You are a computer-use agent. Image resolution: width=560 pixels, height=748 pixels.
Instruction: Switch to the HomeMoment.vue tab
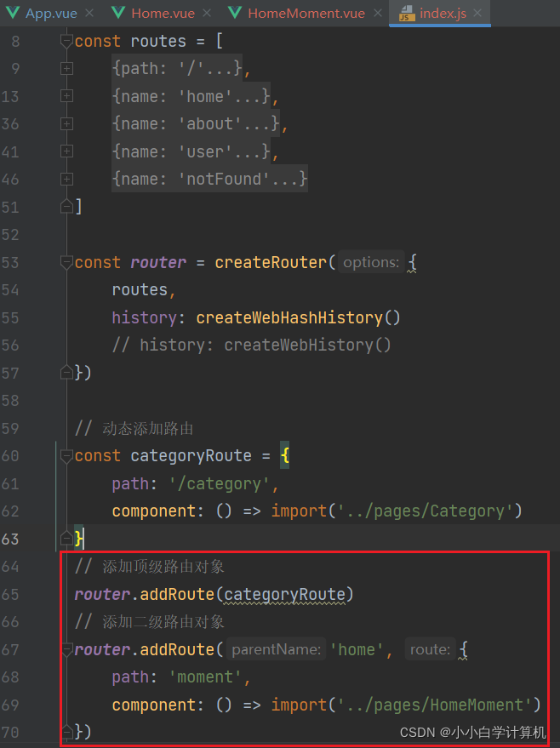306,14
